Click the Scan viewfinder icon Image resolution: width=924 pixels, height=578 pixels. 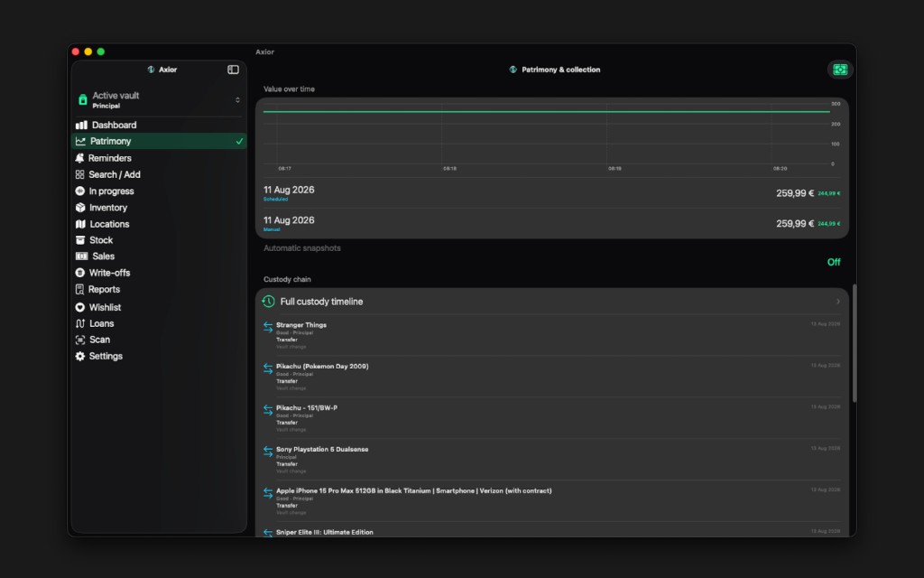[80, 340]
